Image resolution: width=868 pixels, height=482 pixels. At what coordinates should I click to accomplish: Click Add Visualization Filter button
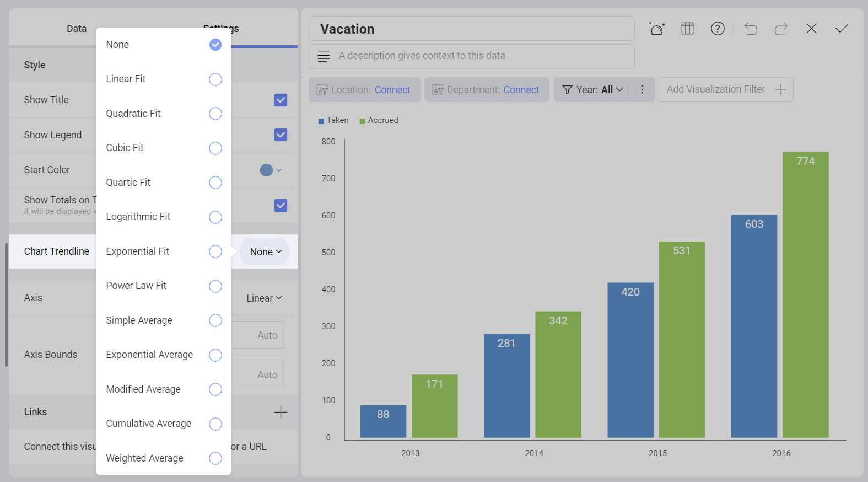pyautogui.click(x=725, y=89)
